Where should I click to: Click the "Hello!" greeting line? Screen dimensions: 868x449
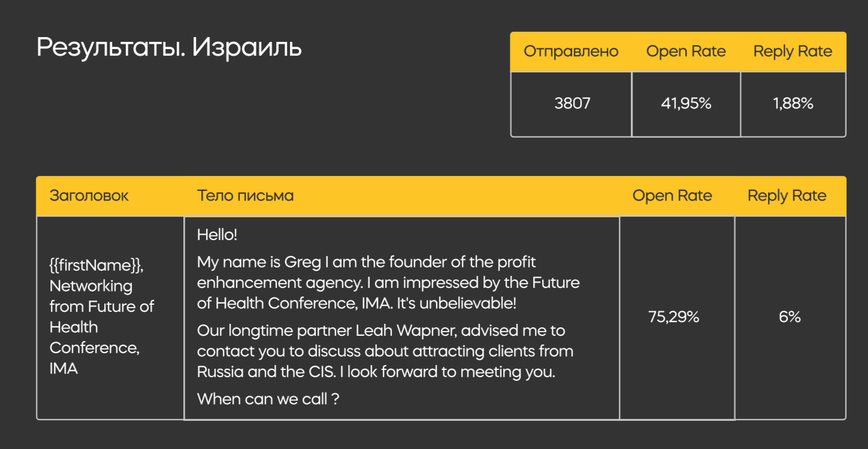217,235
